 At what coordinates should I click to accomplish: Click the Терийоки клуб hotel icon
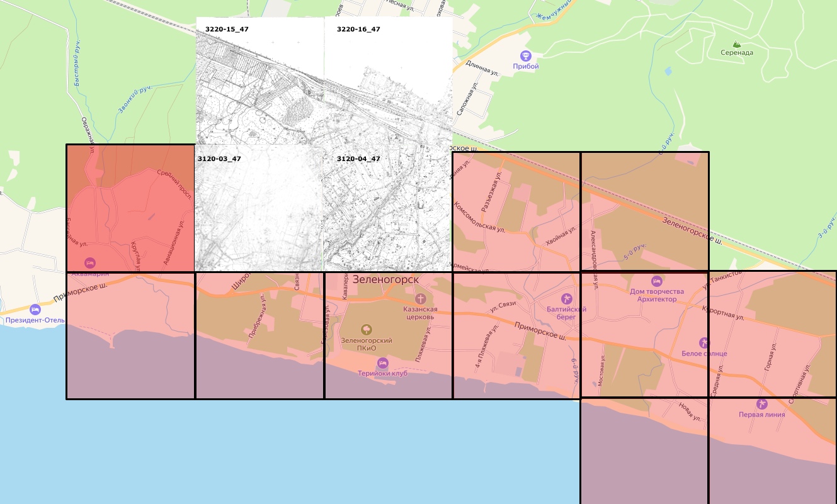click(x=382, y=362)
